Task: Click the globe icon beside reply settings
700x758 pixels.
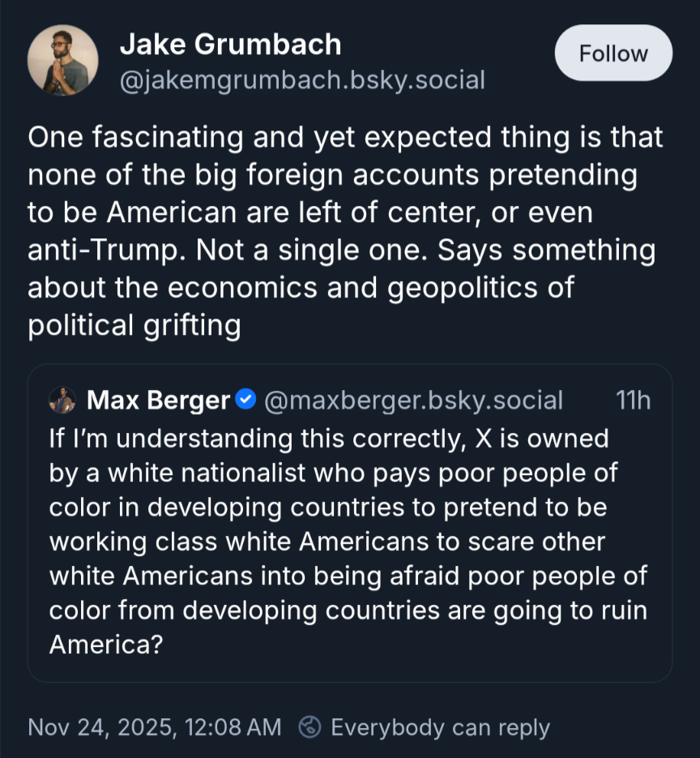Action: [x=309, y=727]
